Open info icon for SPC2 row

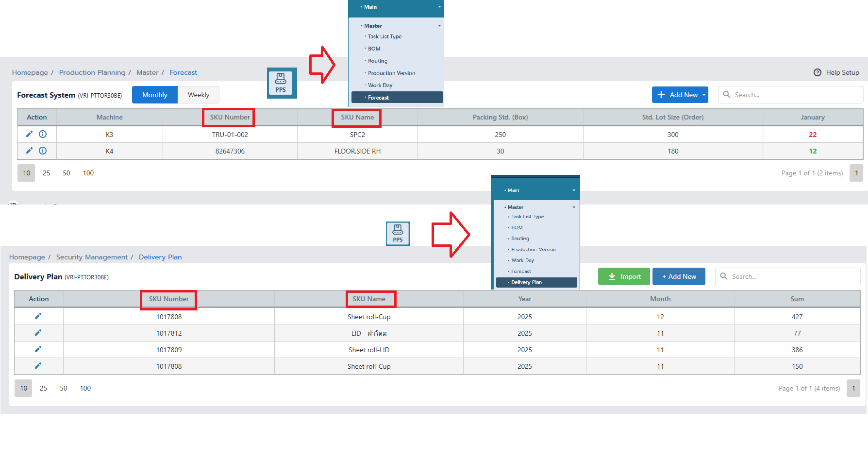coord(43,134)
